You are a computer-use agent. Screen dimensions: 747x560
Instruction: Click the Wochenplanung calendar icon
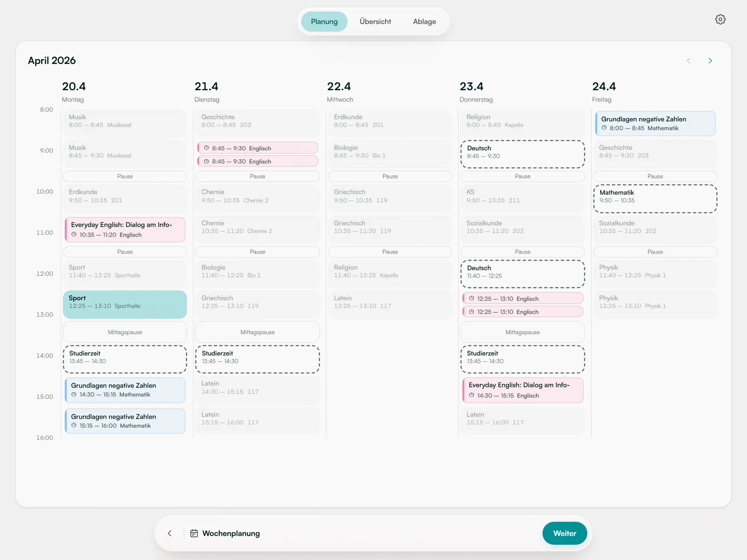click(194, 533)
